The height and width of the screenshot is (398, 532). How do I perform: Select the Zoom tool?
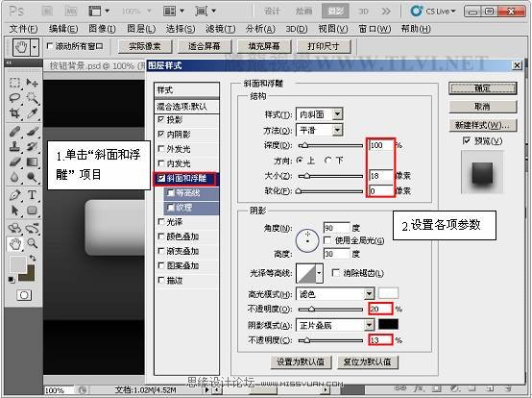coord(32,243)
